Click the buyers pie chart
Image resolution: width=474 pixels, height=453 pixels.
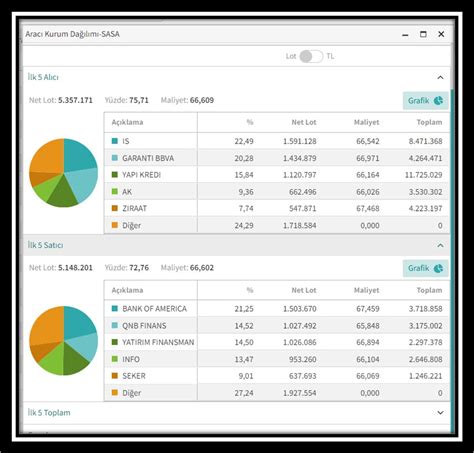click(63, 173)
